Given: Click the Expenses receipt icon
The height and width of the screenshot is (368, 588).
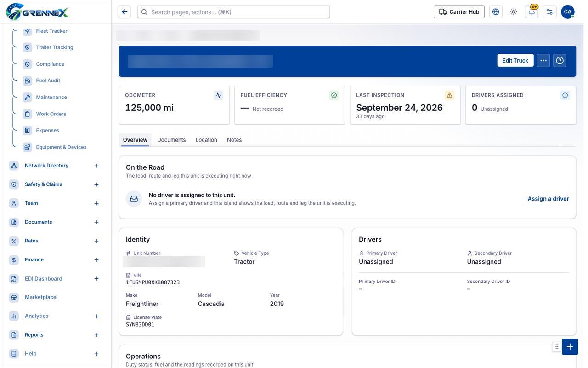Looking at the screenshot, I should 28,130.
